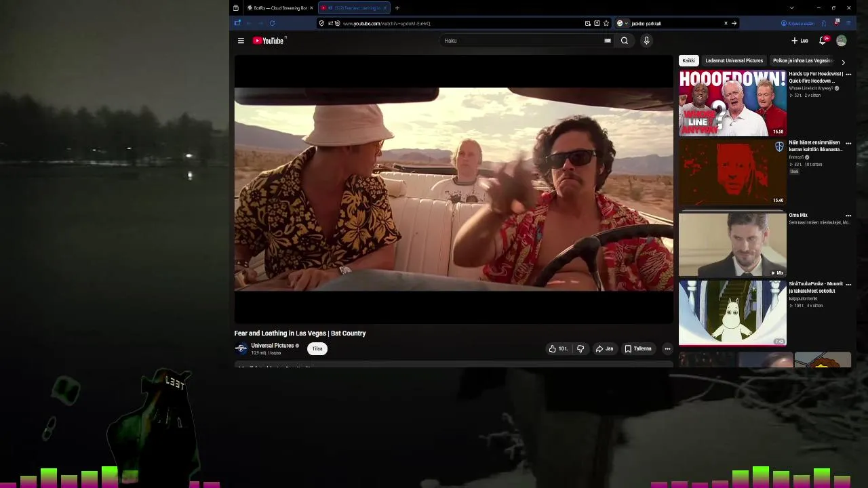The height and width of the screenshot is (488, 868).
Task: Open options for Hands Up For Hoedowns video
Action: (848, 75)
